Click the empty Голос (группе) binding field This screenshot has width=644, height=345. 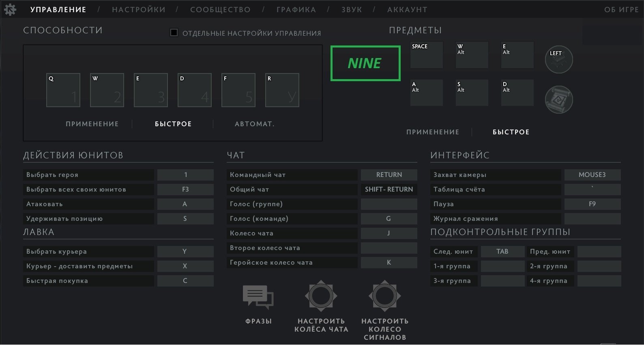389,204
